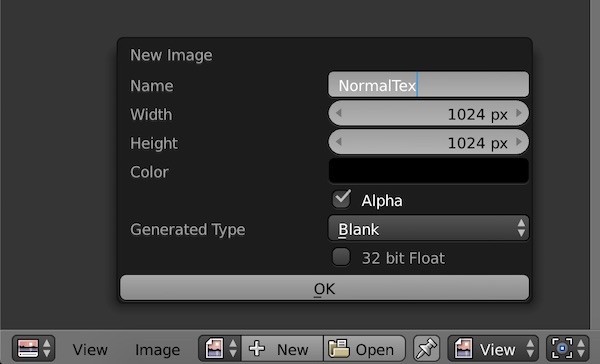Click the Open image button
Viewport: 600px width, 364px height.
point(364,349)
